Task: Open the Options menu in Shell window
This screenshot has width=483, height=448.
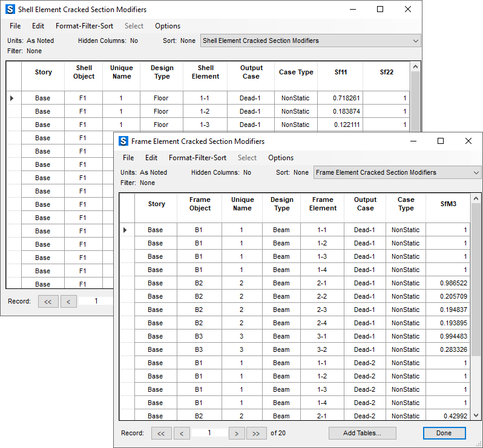Action: tap(168, 26)
